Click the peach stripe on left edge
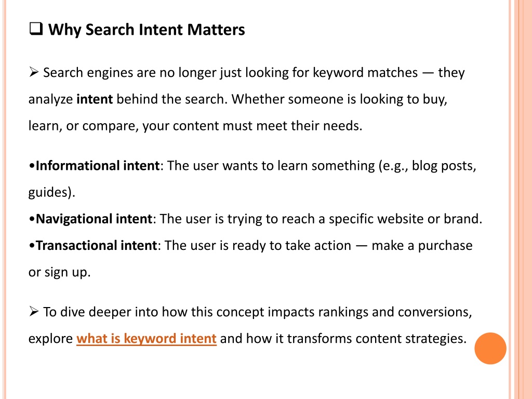 click(x=4, y=199)
